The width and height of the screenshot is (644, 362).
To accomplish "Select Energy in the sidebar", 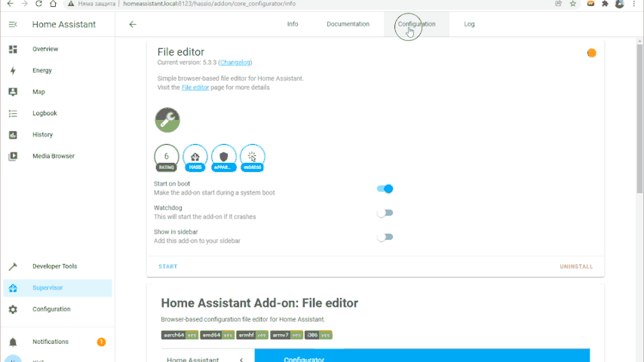I will pos(57,71).
